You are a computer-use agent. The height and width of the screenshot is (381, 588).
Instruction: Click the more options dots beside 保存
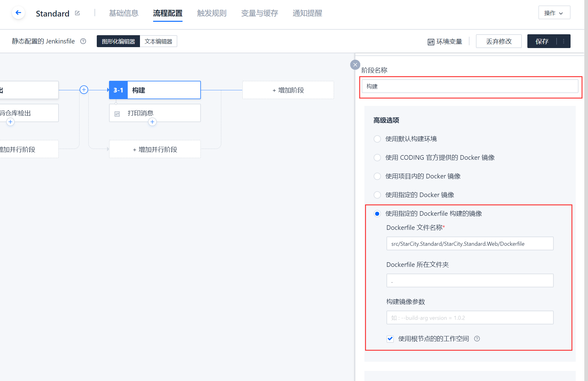coord(563,41)
